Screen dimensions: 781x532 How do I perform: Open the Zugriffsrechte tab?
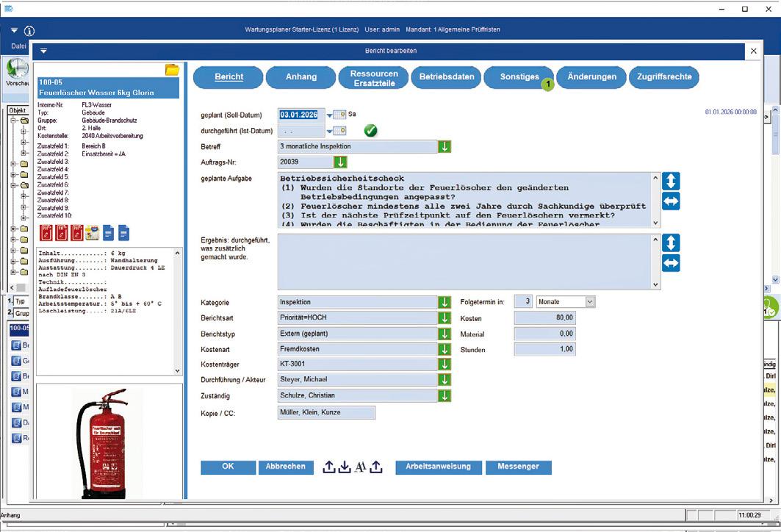coord(664,77)
